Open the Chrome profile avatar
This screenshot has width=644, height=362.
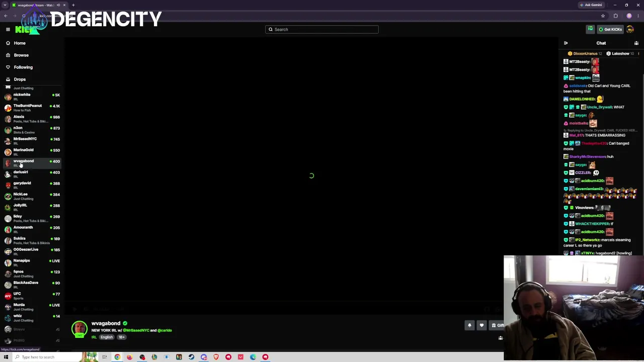pos(629,16)
